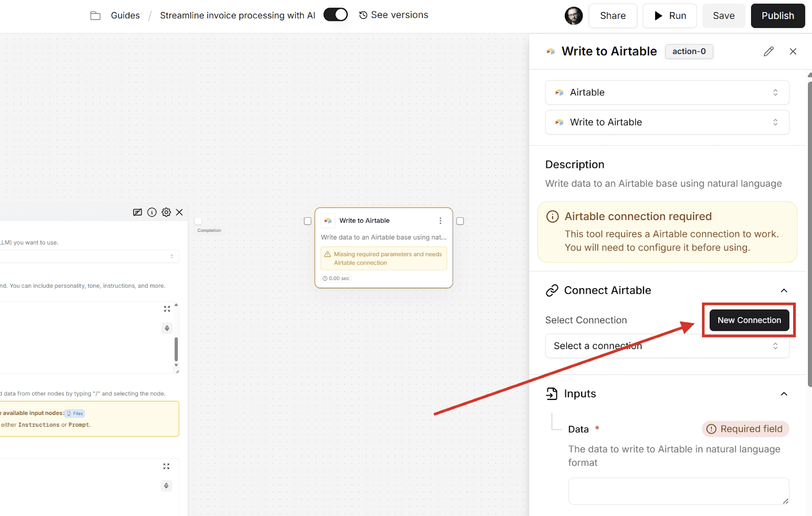
Task: Open the Airtable integration dropdown
Action: (667, 92)
